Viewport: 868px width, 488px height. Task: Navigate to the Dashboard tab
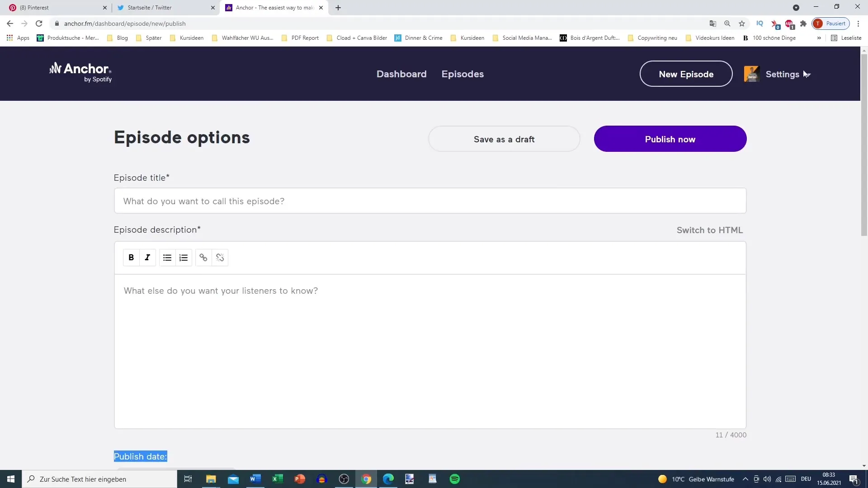(401, 74)
